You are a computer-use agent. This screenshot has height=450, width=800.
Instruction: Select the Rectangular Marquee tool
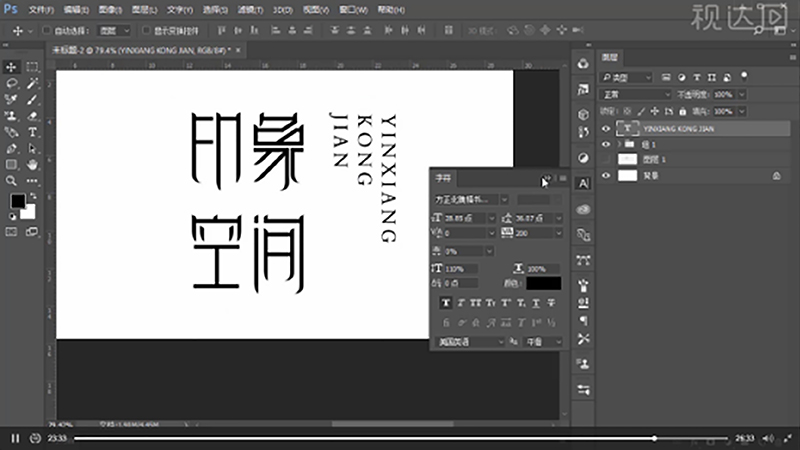[x=32, y=67]
